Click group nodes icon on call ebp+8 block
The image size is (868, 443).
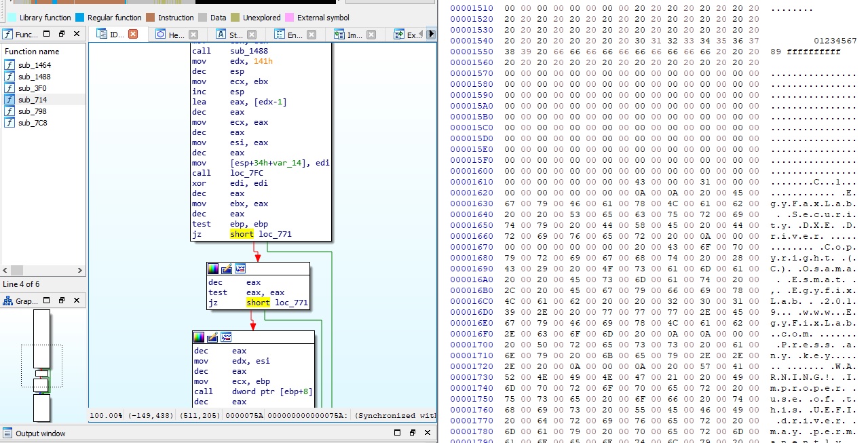[226, 337]
